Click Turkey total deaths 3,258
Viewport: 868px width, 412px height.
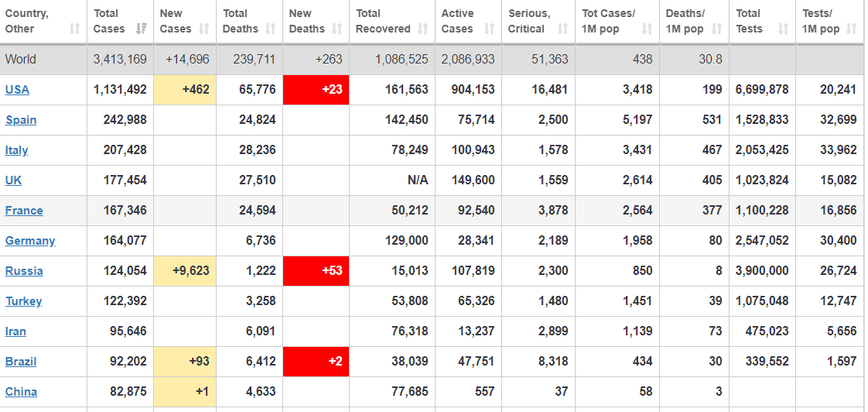click(x=261, y=301)
